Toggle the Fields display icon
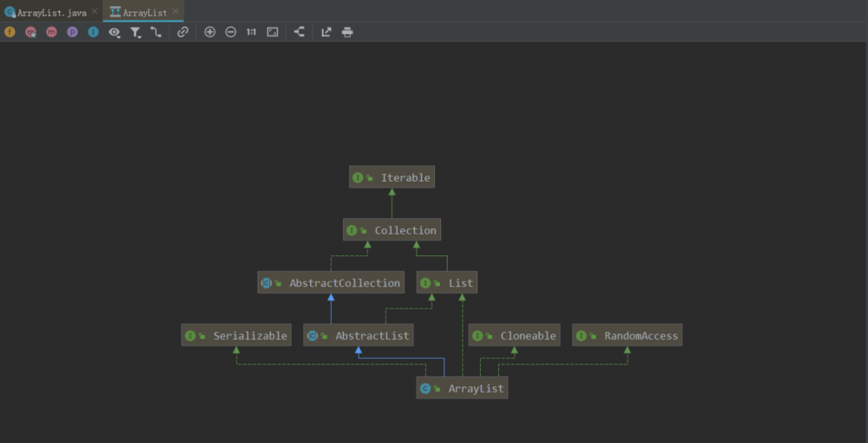Viewport: 868px width, 443px height. tap(10, 32)
